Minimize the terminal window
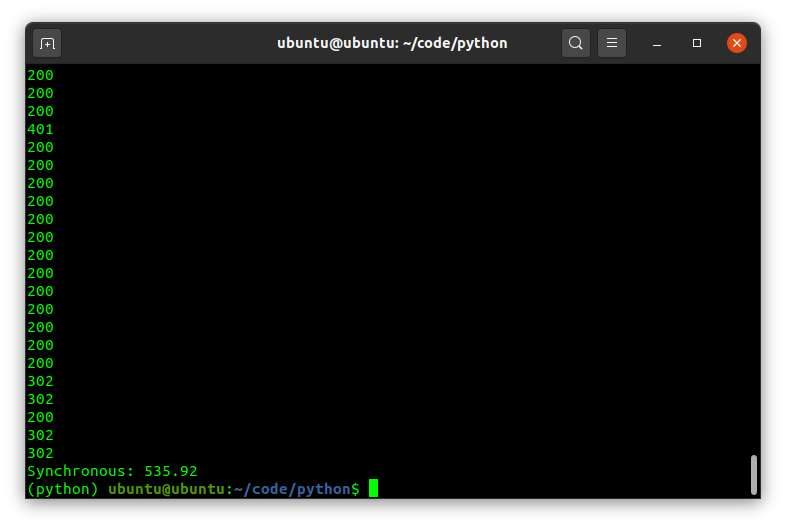786x527 pixels. click(657, 44)
